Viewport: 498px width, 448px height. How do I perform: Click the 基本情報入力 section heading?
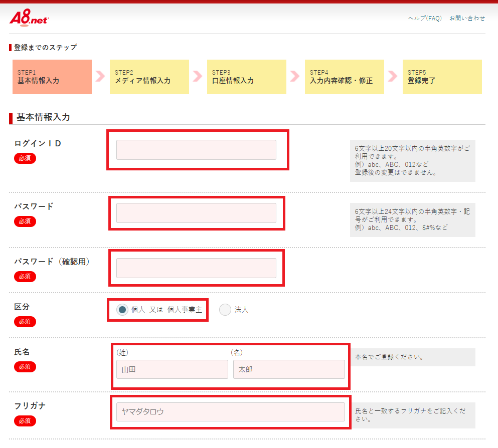tap(43, 117)
